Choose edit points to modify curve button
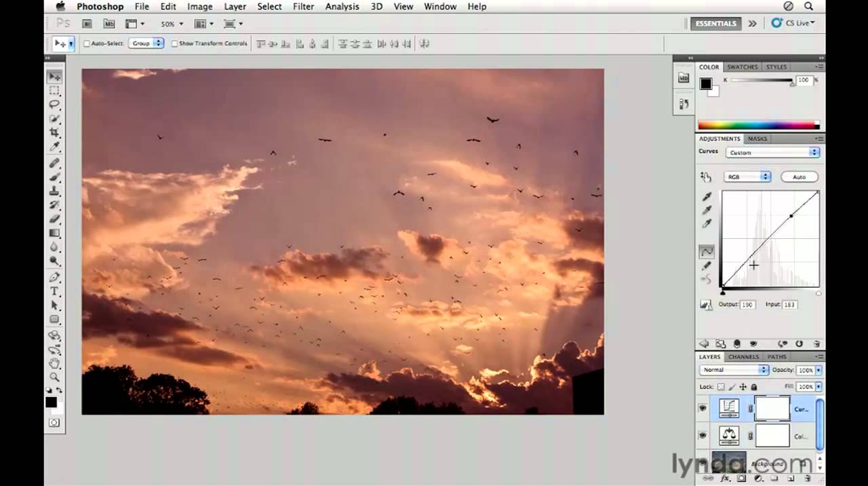 coord(707,252)
